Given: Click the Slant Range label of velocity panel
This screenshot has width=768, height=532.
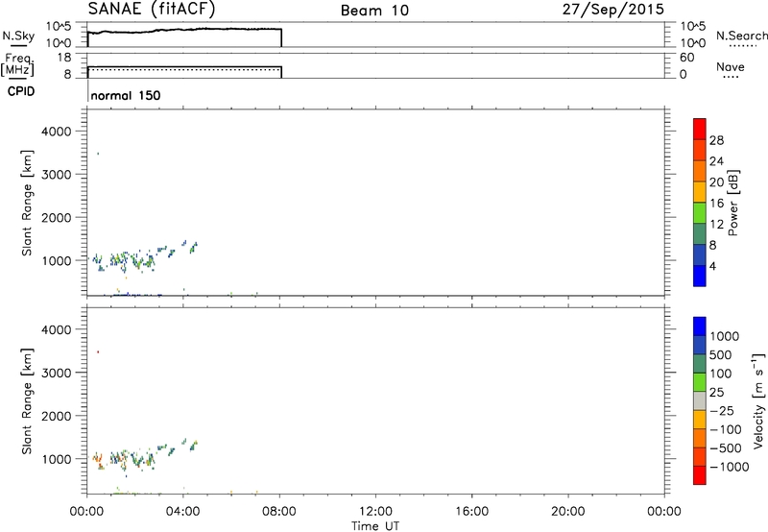Looking at the screenshot, I should pos(27,401).
